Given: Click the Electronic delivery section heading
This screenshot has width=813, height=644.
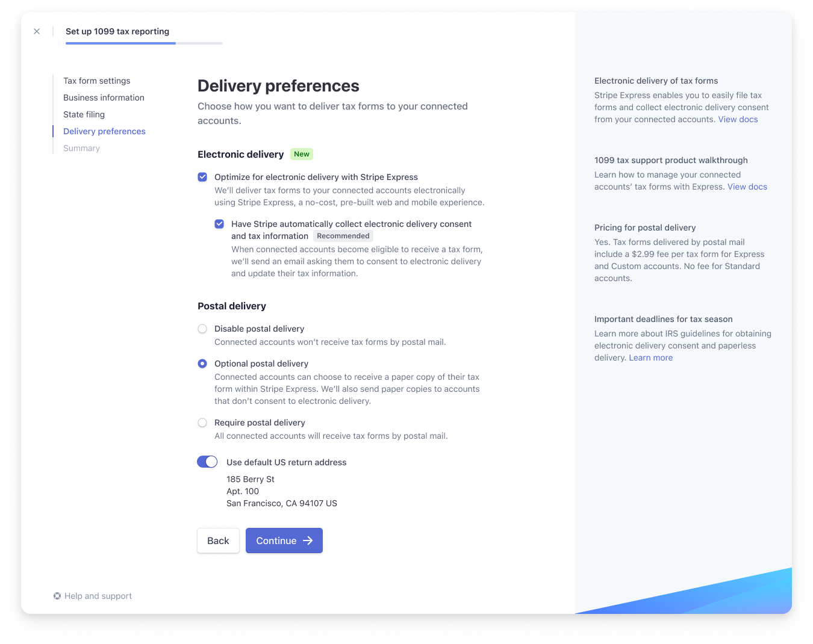Looking at the screenshot, I should coord(240,154).
